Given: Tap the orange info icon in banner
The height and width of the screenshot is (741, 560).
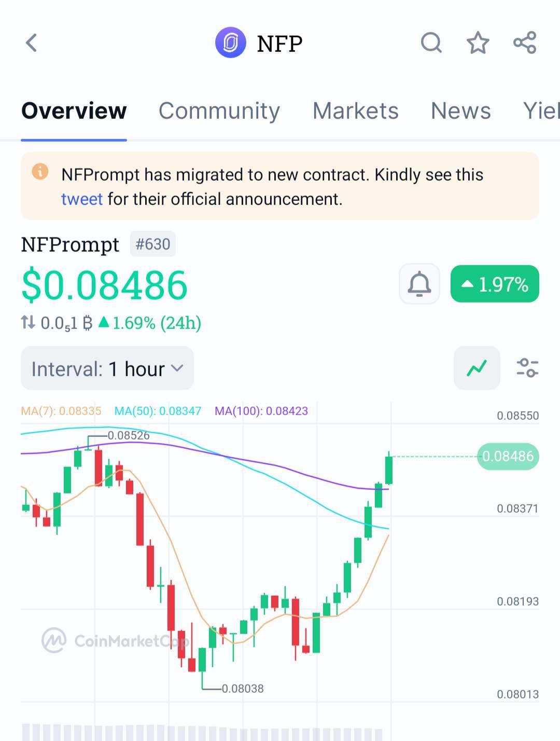Looking at the screenshot, I should (40, 171).
